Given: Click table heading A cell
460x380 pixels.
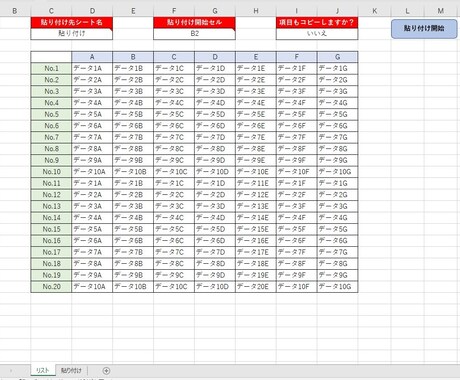Looking at the screenshot, I should click(92, 57).
